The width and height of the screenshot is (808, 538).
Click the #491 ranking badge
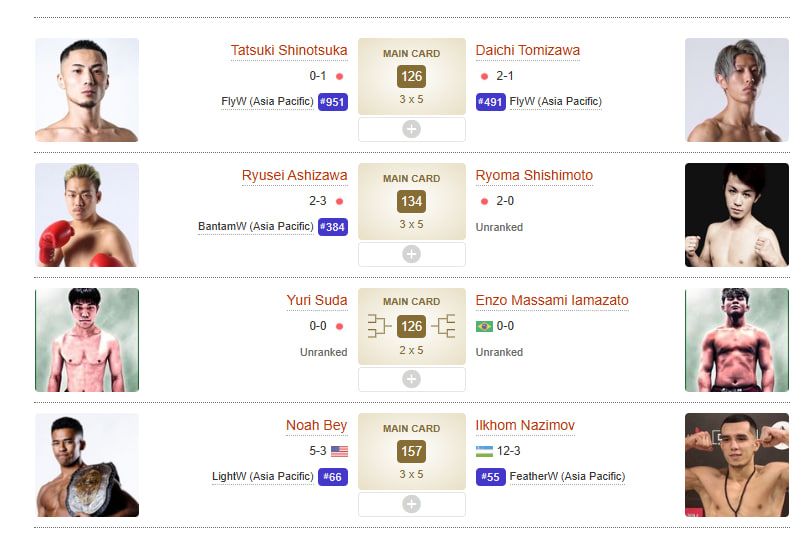pos(490,102)
